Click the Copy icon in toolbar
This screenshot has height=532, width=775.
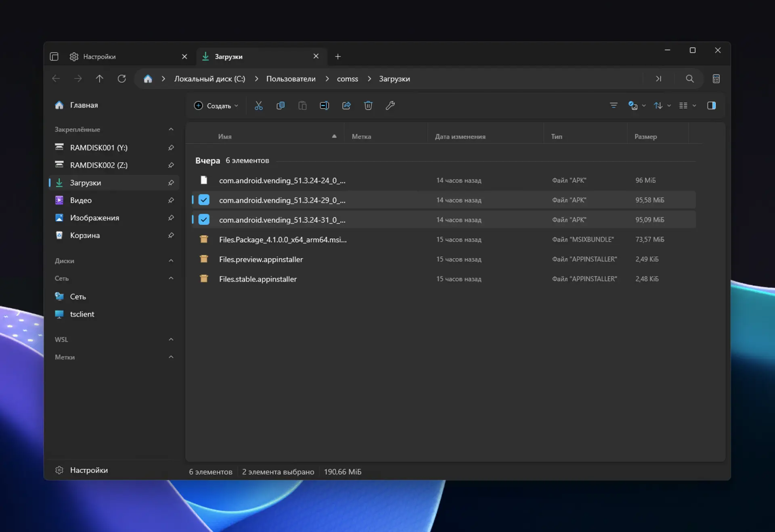(281, 106)
